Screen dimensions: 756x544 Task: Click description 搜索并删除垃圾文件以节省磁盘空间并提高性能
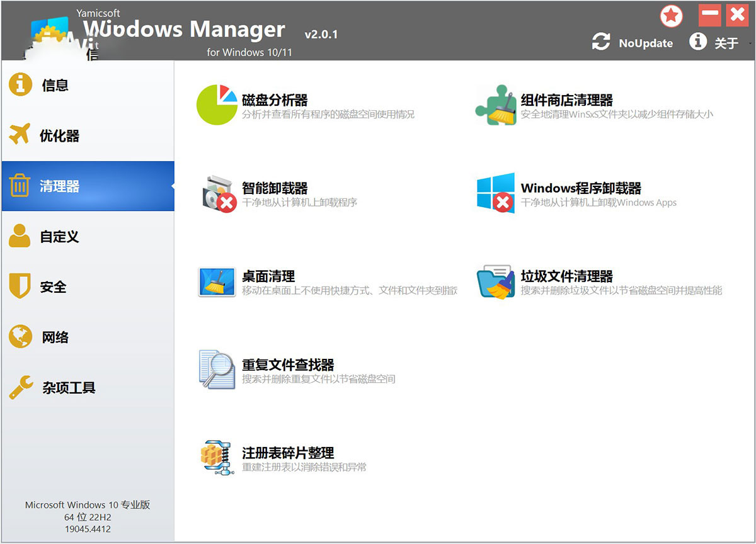point(621,291)
